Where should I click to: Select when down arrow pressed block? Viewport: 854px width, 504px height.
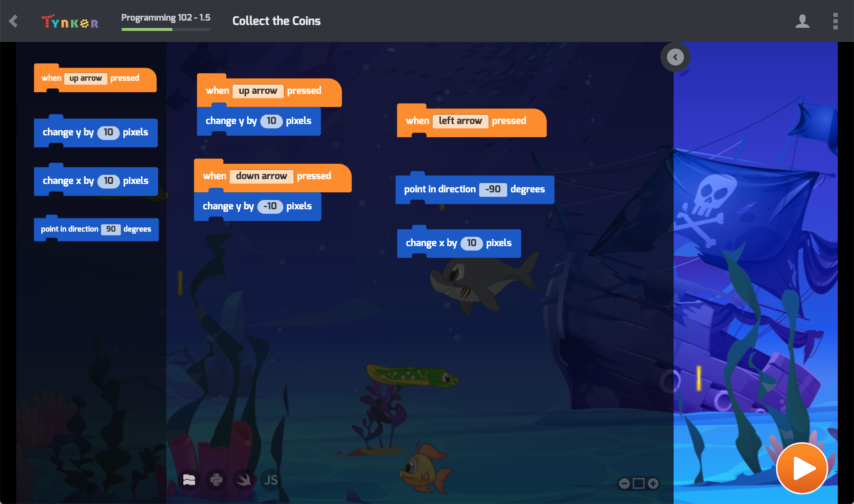pos(273,176)
